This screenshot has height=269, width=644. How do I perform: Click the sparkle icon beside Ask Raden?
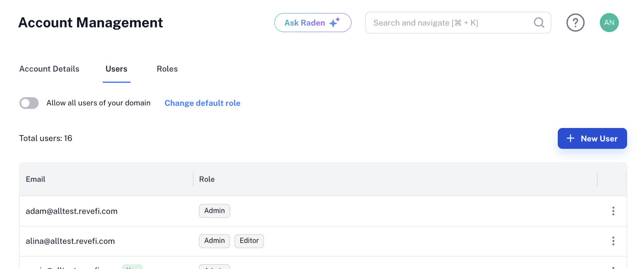tap(334, 23)
